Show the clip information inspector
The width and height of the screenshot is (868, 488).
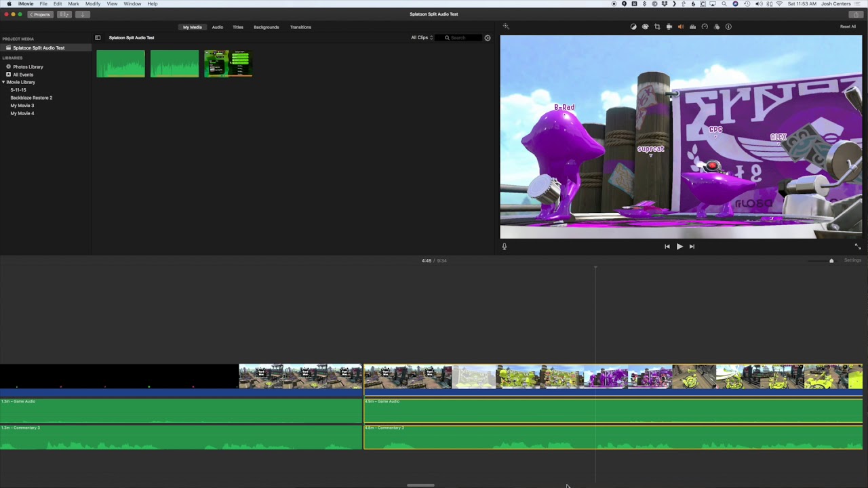728,27
